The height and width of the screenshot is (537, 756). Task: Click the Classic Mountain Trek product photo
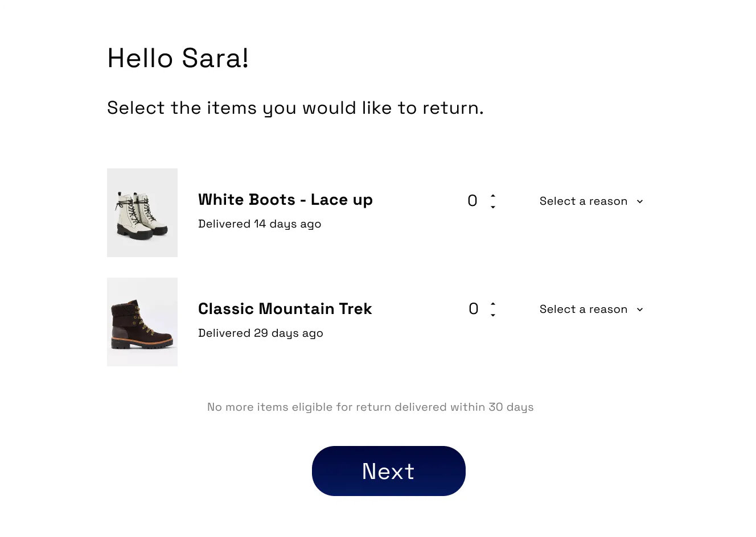pyautogui.click(x=142, y=321)
